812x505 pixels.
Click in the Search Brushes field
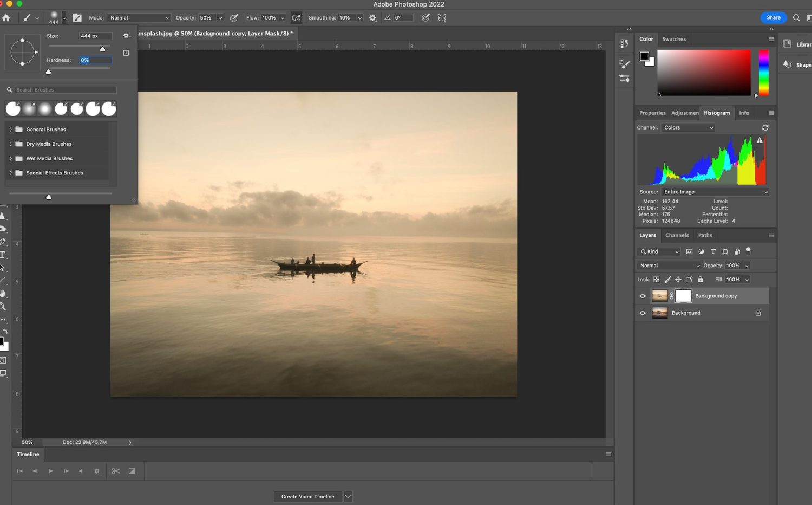[65, 90]
